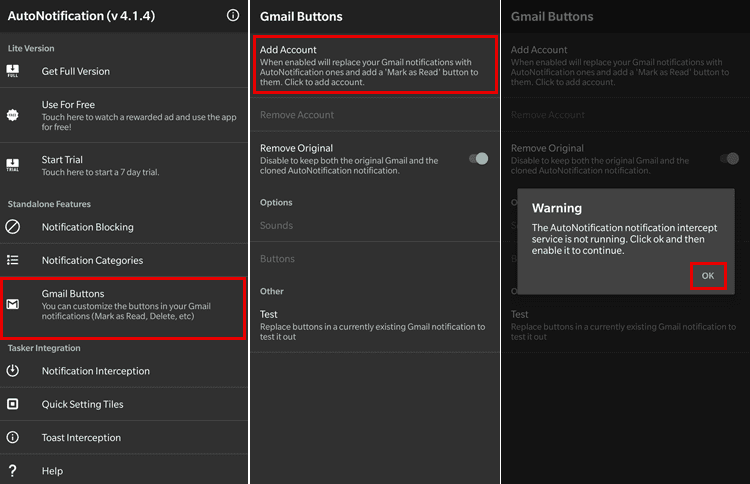The image size is (750, 484).
Task: Tap the Notification Blocking circle-slash icon
Action: tap(13, 227)
